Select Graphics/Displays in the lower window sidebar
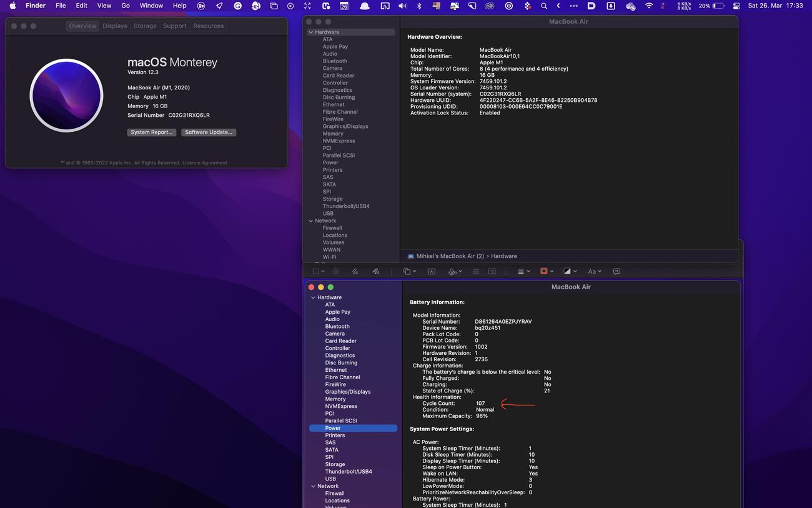 [348, 392]
